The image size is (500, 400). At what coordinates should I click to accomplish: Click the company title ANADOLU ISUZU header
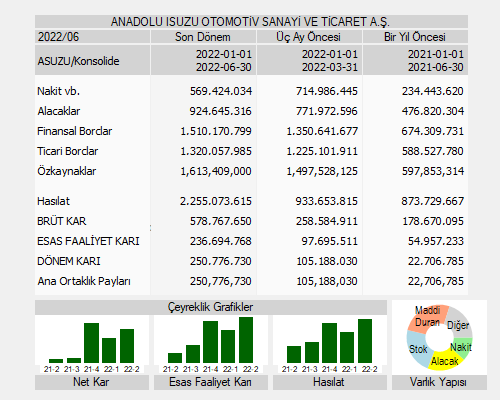(251, 22)
